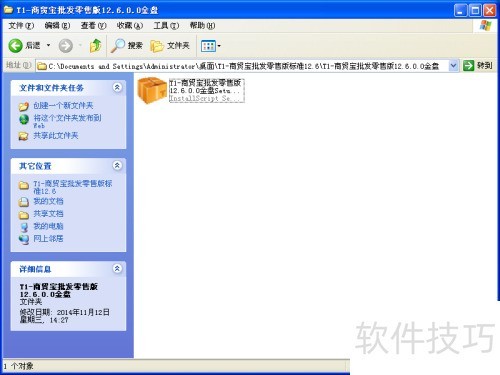Select the orange box installer icon
Image resolution: width=500 pixels, height=375 pixels.
coord(152,90)
